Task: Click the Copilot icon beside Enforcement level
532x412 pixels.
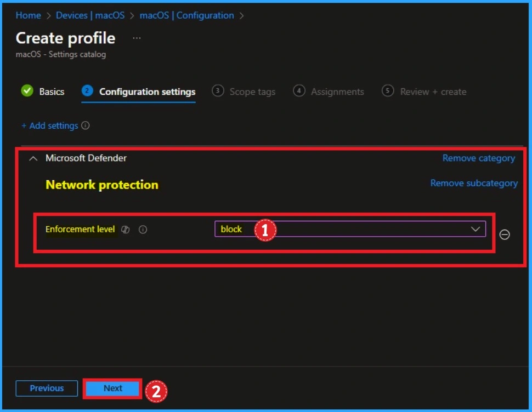Action: coord(126,230)
